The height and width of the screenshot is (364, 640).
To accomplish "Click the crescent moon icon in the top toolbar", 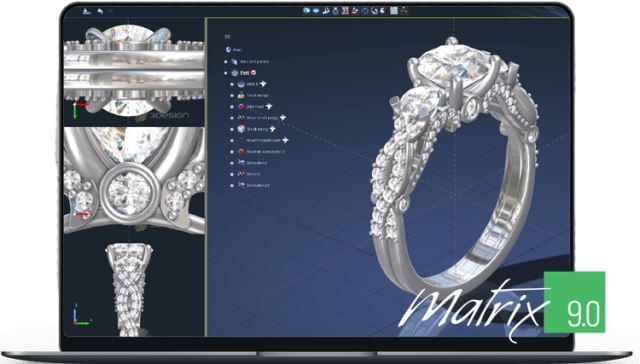I will [x=382, y=11].
